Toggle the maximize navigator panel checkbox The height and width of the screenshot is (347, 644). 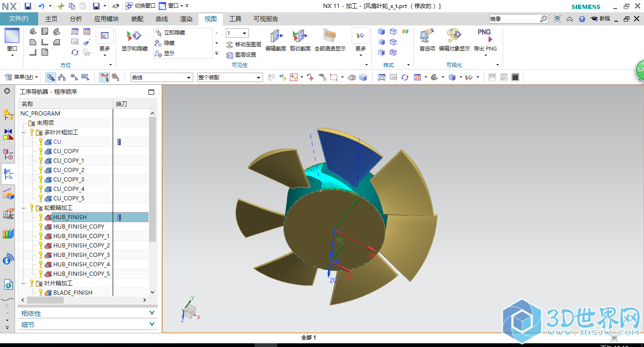[x=151, y=92]
